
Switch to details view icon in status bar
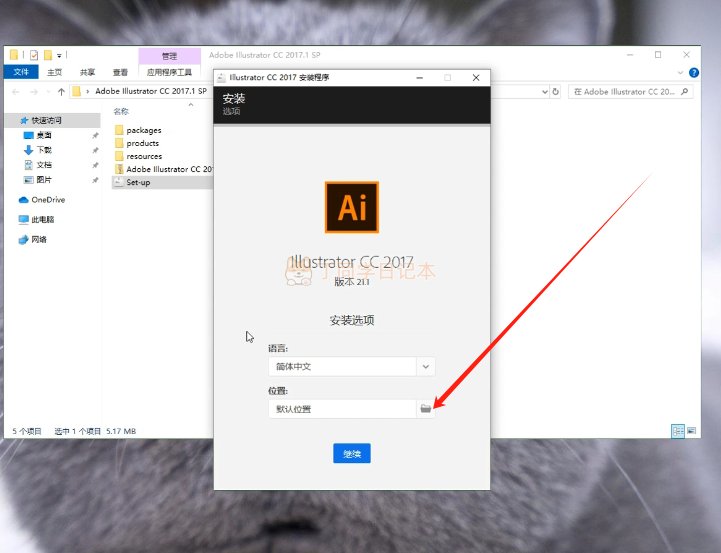coord(678,431)
